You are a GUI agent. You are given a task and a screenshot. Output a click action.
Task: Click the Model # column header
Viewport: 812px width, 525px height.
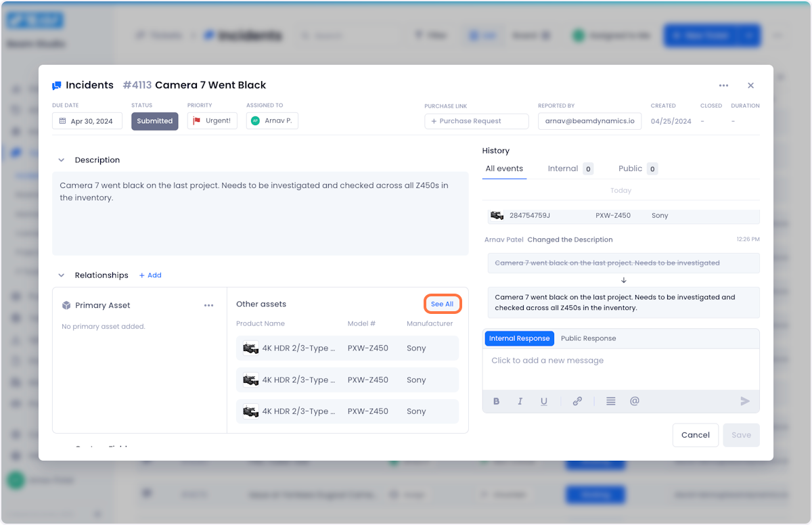point(361,323)
